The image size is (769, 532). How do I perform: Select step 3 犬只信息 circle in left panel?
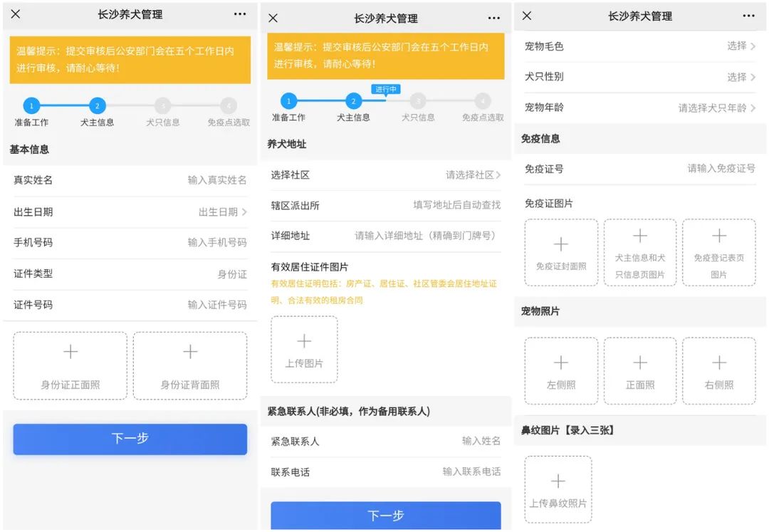tap(163, 105)
